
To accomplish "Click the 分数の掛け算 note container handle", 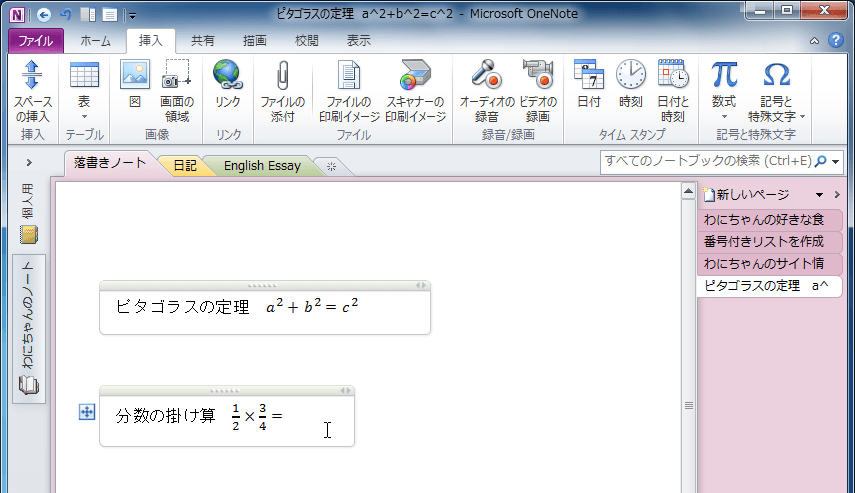I will (225, 390).
